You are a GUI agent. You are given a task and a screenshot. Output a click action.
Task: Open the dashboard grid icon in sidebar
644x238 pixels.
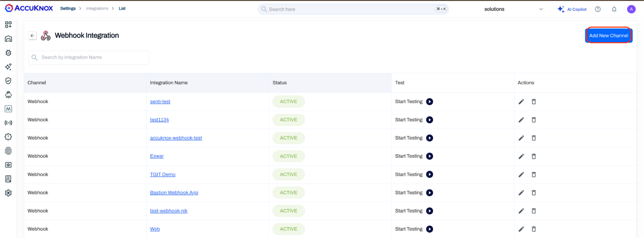click(8, 25)
